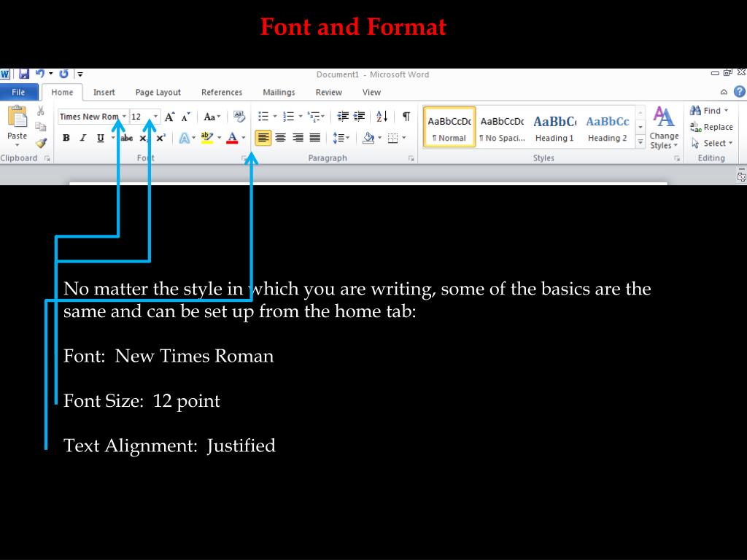Open the File tab
Screen dimensions: 747x560
(18, 93)
